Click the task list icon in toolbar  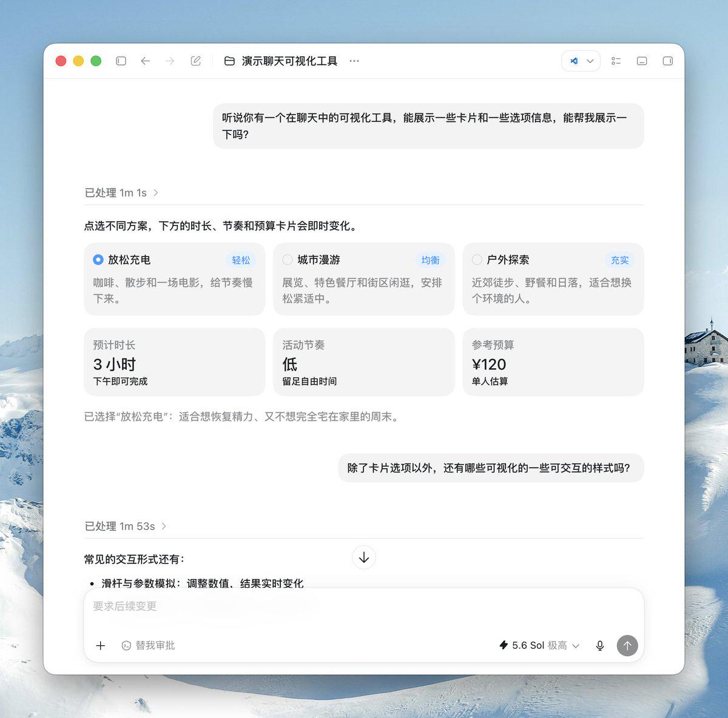tap(616, 61)
